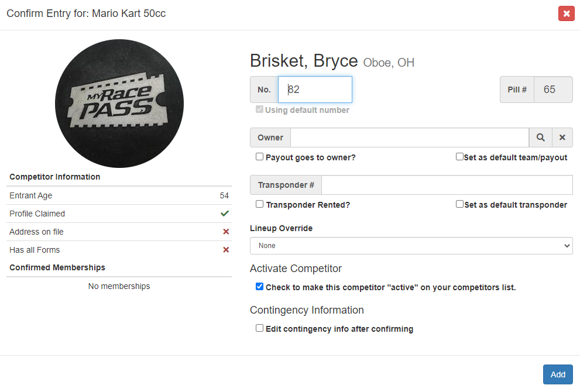
Task: Click the Using default number checkbox
Action: coord(259,109)
